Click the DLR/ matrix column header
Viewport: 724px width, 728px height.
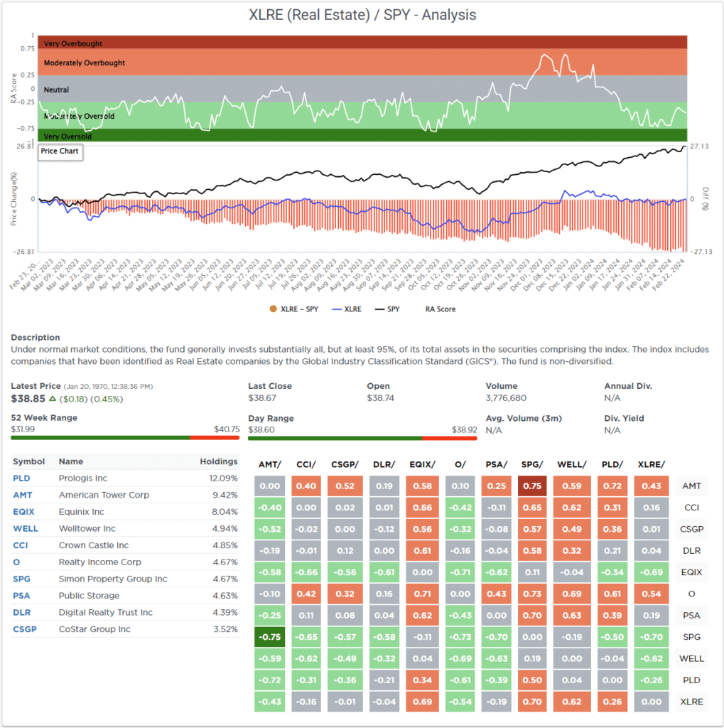pos(384,464)
